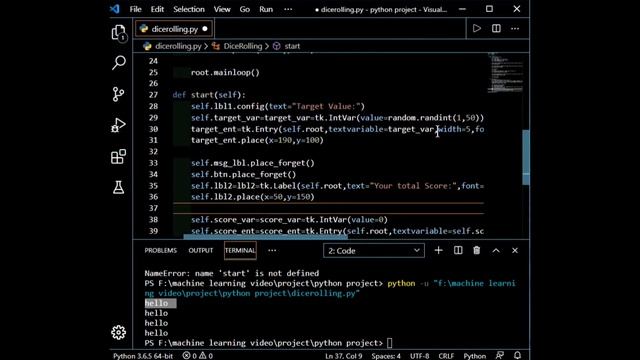Expand additional menus via title bar ellipsis
This screenshot has width=640, height=360.
pyautogui.click(x=288, y=9)
